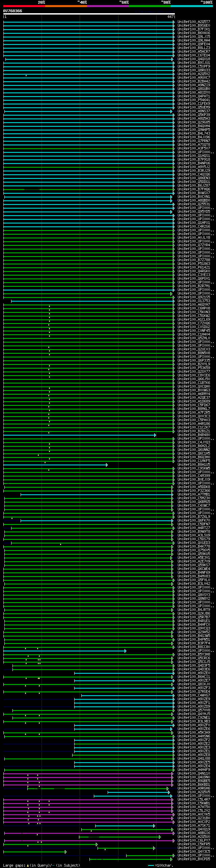Click the UniRef100_O13753 label
Image resolution: width=216 pixels, height=868 pixels.
coord(194,301)
